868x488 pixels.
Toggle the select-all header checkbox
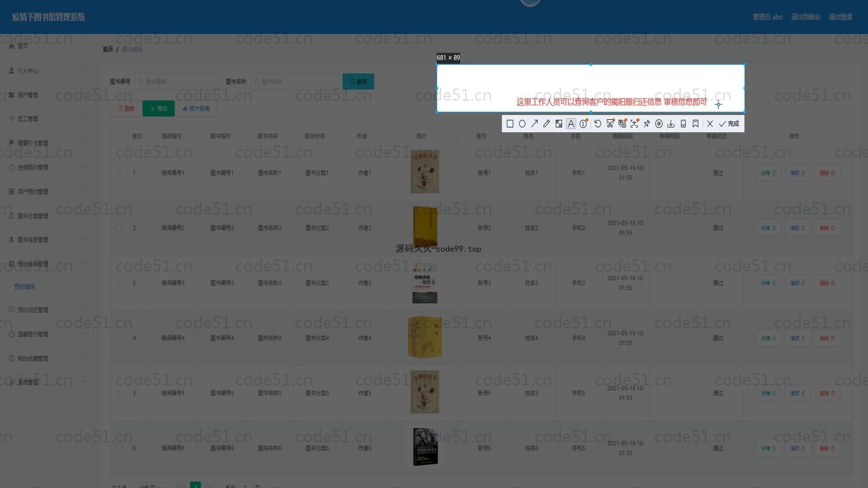coord(119,136)
